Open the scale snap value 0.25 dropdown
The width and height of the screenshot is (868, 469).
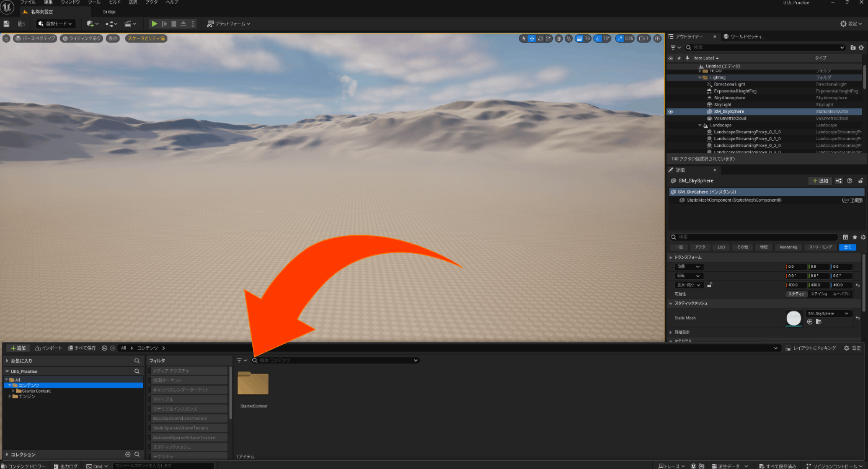[x=629, y=38]
